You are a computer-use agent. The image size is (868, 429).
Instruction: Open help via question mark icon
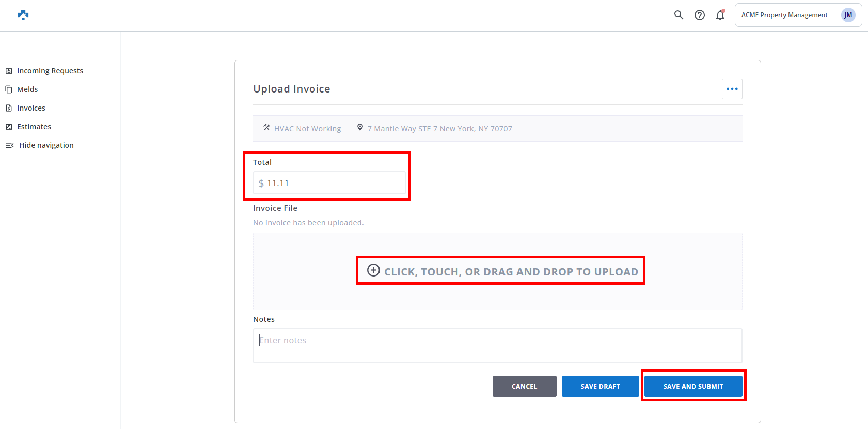click(699, 15)
